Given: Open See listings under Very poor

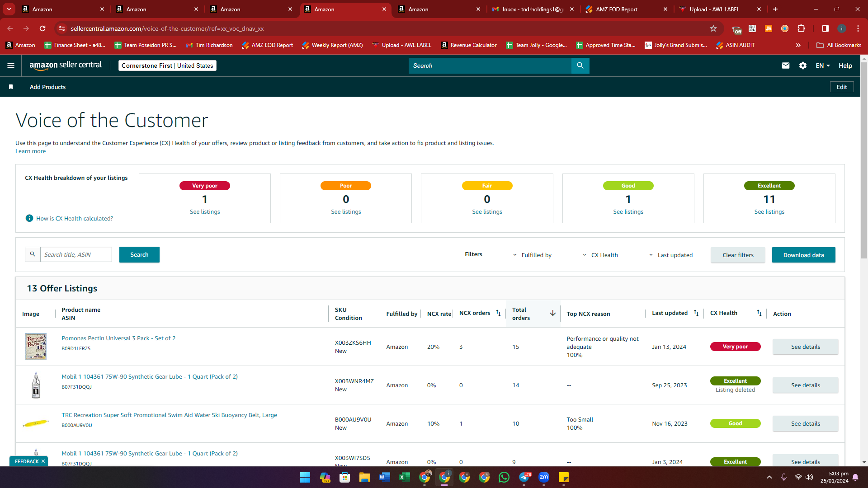Looking at the screenshot, I should 205,211.
